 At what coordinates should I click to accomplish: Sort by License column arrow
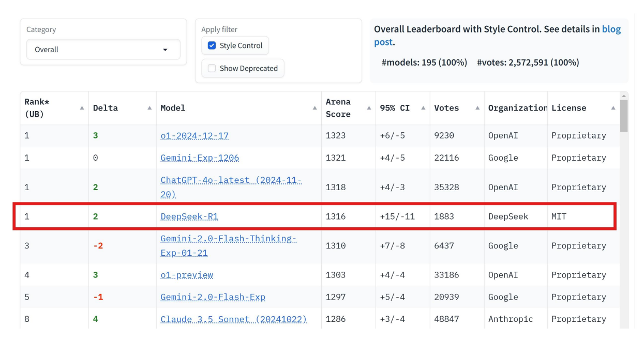(x=613, y=108)
